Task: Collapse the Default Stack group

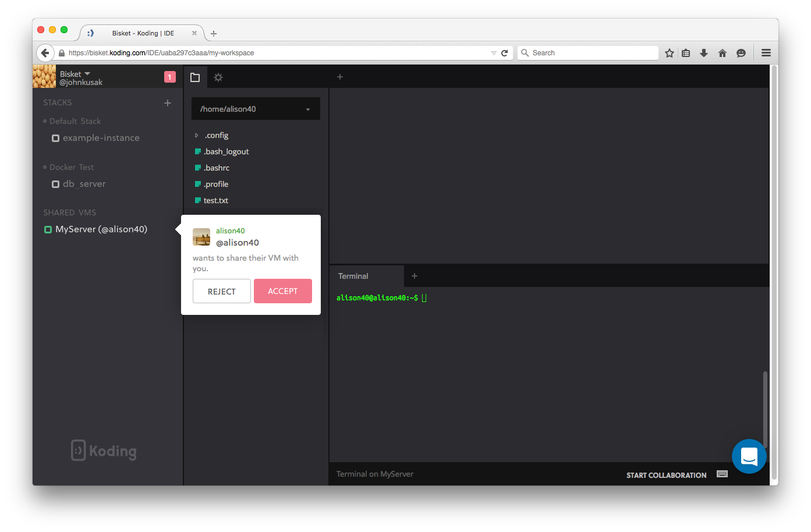Action: [45, 121]
